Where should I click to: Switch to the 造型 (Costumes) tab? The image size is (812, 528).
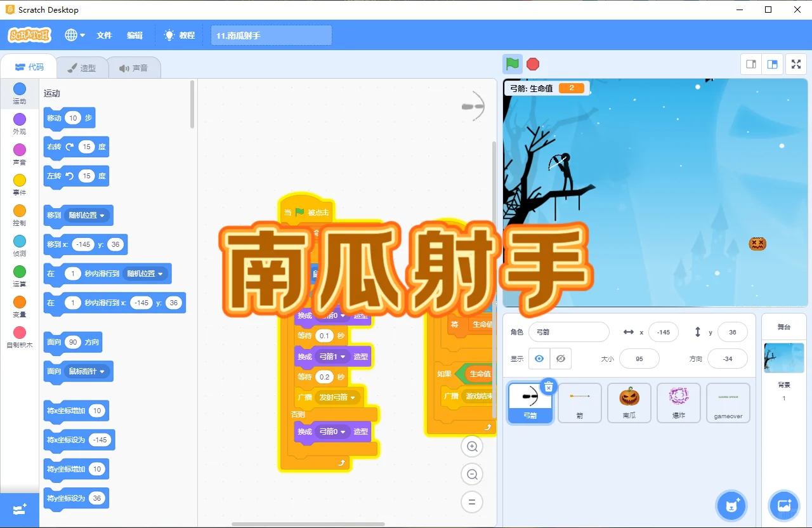point(82,67)
